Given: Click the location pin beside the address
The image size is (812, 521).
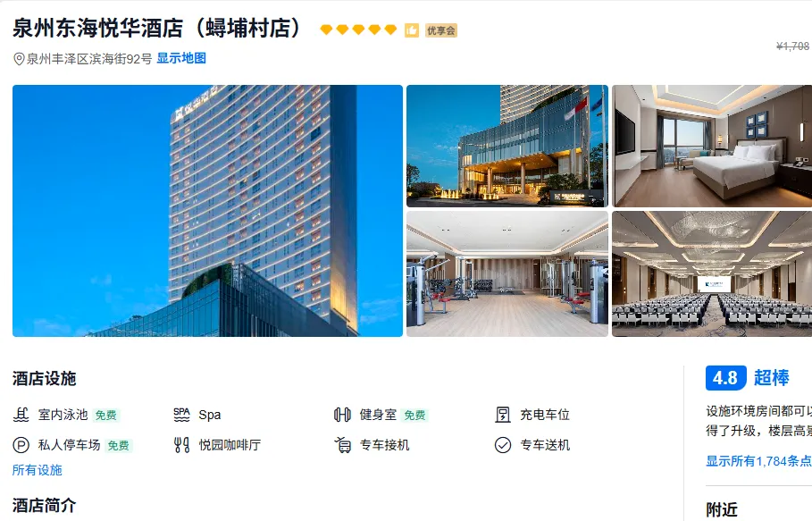Looking at the screenshot, I should coord(19,59).
